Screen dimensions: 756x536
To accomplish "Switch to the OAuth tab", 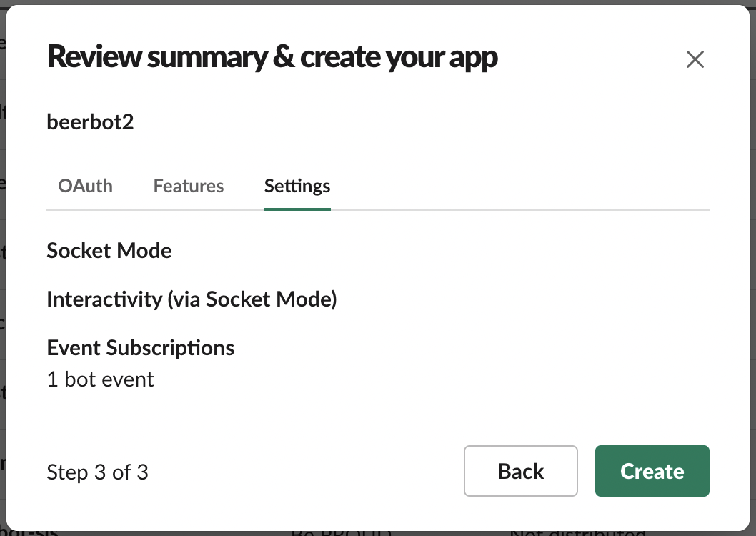I will 85,186.
